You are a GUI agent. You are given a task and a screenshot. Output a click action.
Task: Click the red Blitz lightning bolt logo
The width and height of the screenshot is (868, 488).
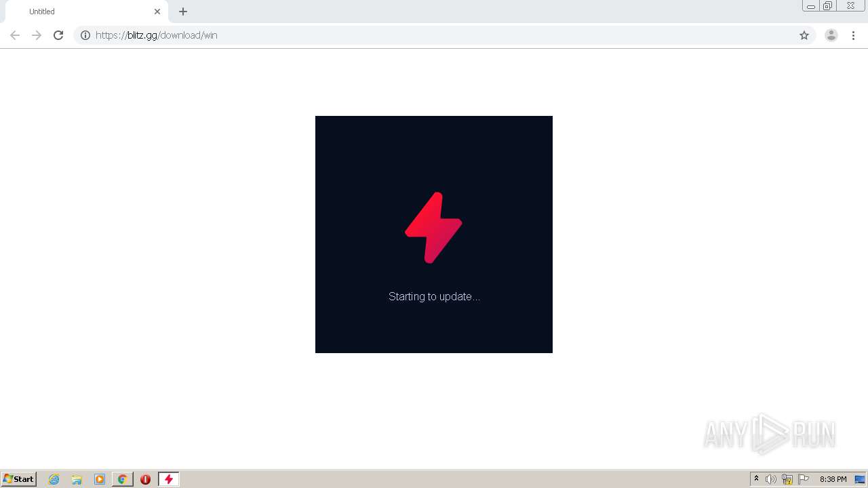(433, 228)
